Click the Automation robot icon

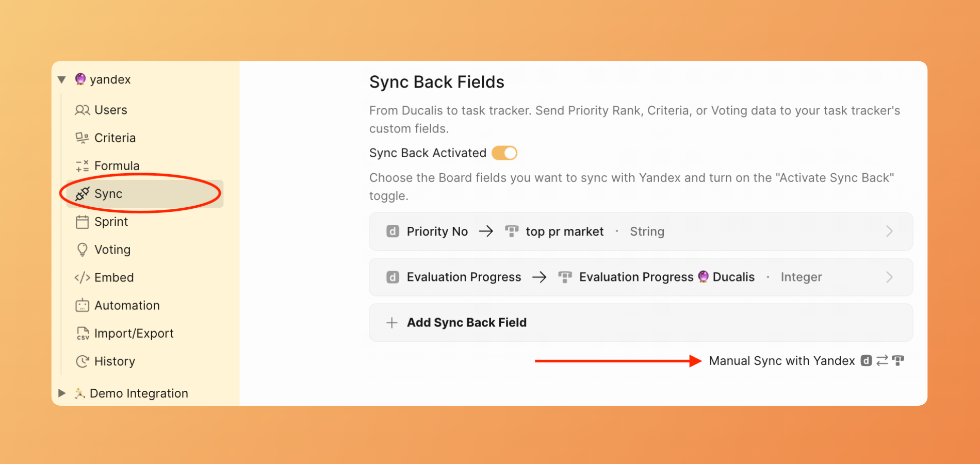pyautogui.click(x=82, y=305)
